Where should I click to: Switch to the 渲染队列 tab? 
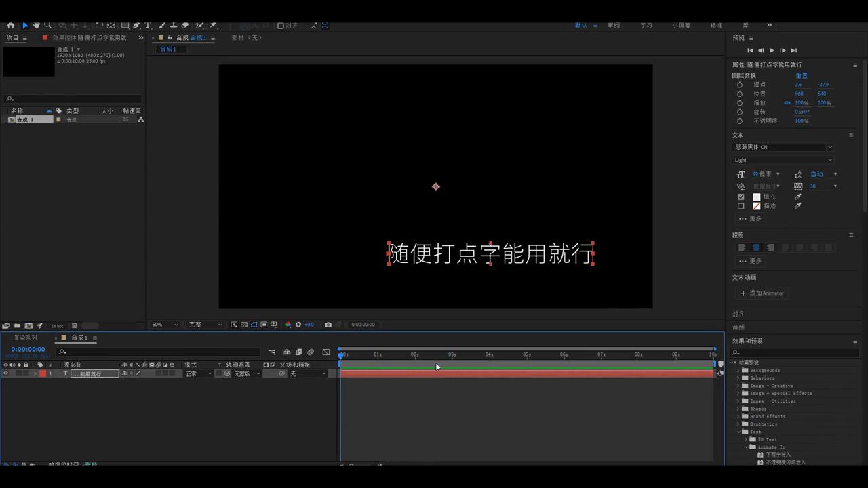coord(26,338)
